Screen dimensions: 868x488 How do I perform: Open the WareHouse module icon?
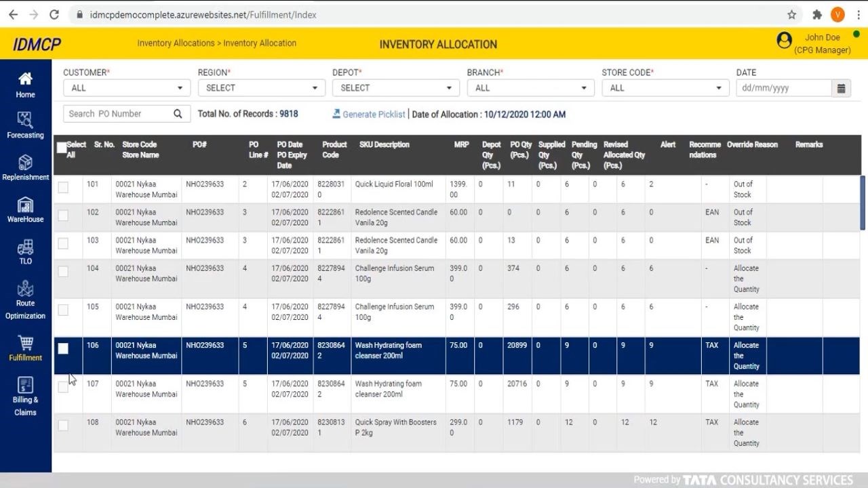(25, 205)
